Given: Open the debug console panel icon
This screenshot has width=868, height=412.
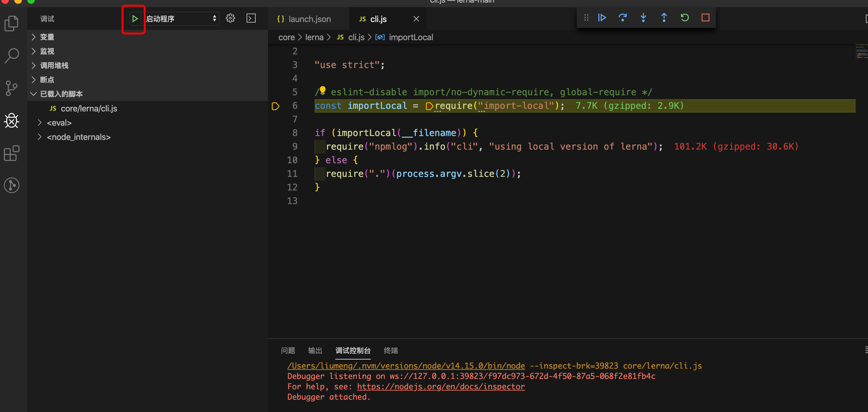Looking at the screenshot, I should (251, 18).
